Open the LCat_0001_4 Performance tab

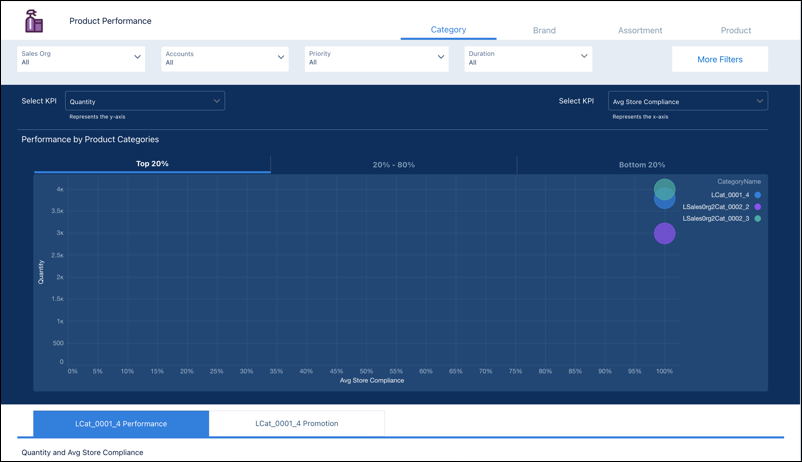tap(121, 424)
